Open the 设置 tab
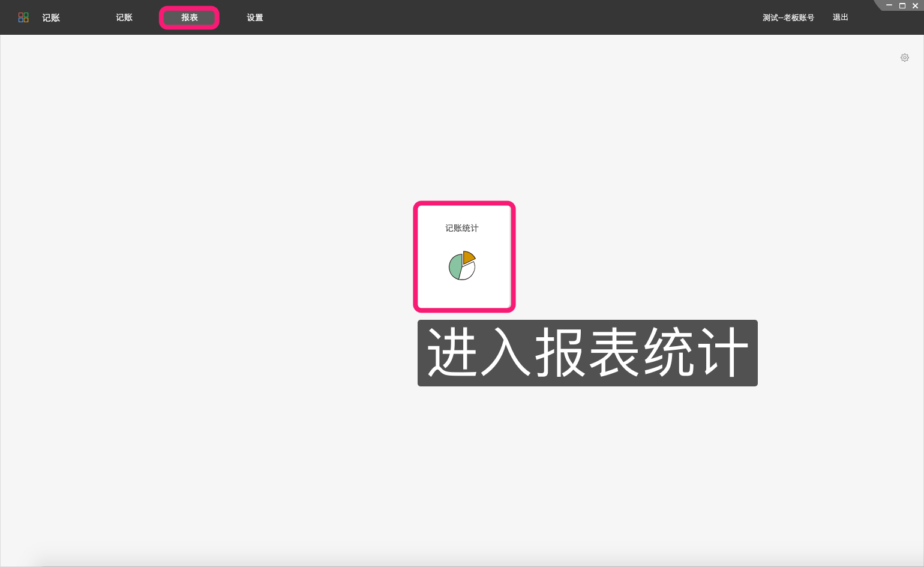 (255, 17)
